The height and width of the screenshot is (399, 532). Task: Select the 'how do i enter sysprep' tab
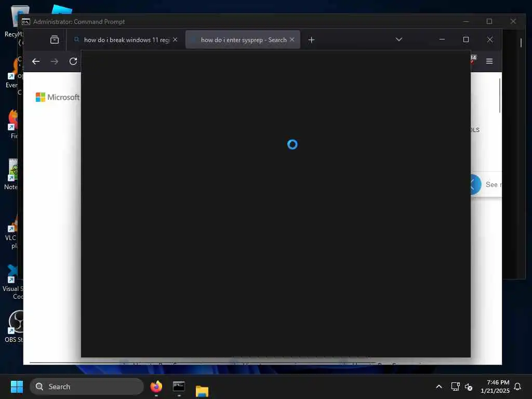coord(243,39)
